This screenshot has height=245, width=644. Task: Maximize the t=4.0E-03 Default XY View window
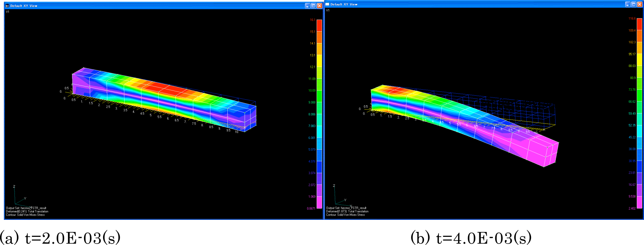(x=634, y=4)
